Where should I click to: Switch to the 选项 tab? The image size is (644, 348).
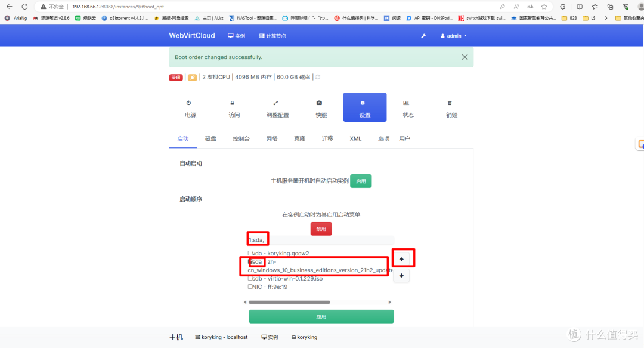383,138
